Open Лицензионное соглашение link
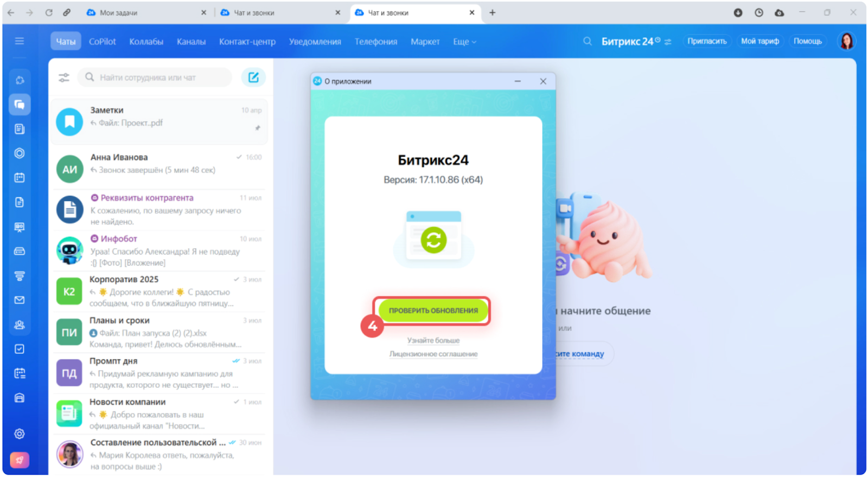868x478 pixels. click(x=433, y=354)
